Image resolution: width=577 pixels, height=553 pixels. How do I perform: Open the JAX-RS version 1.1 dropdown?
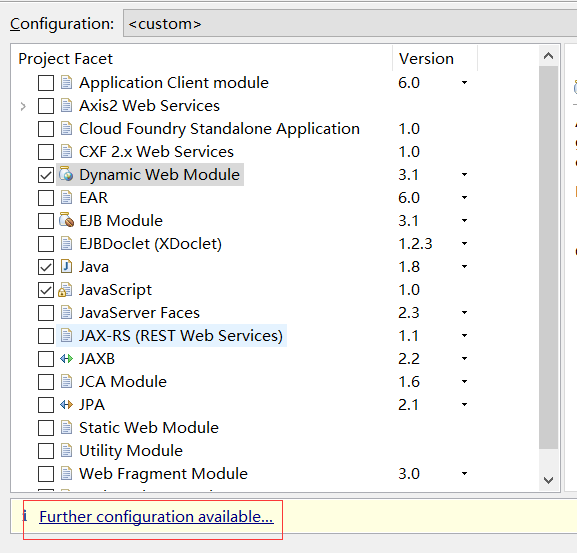pos(464,336)
